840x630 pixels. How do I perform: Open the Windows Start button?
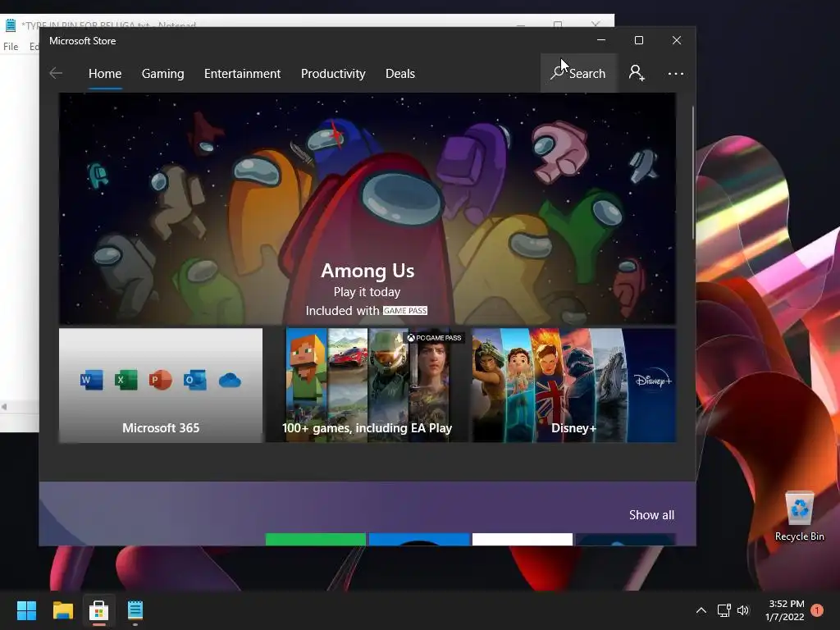click(x=26, y=610)
